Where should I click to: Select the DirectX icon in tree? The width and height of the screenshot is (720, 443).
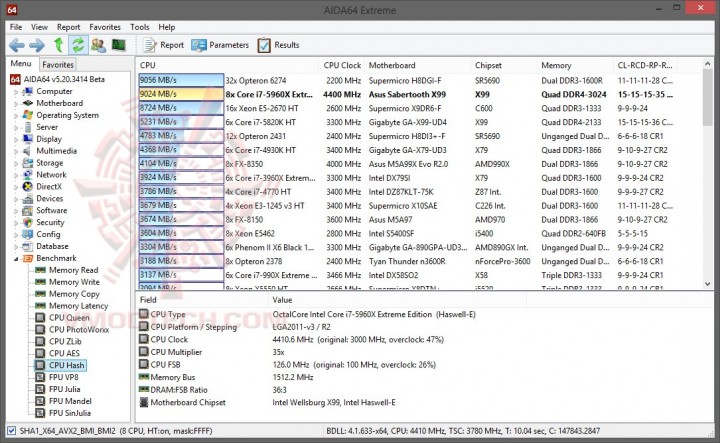click(x=28, y=186)
